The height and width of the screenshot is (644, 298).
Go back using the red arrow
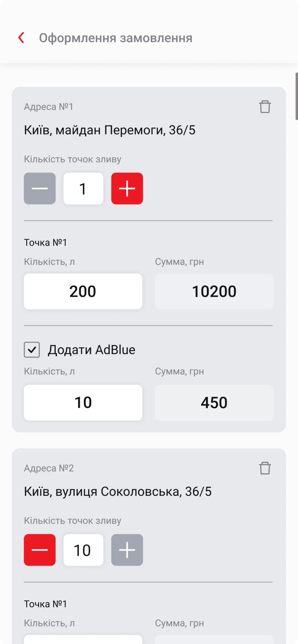pyautogui.click(x=21, y=38)
